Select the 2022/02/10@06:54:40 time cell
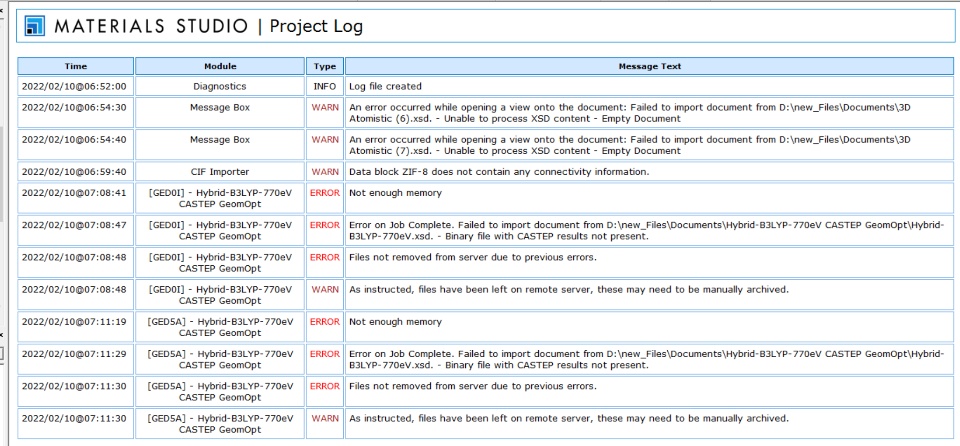This screenshot has height=446, width=960. click(75, 145)
